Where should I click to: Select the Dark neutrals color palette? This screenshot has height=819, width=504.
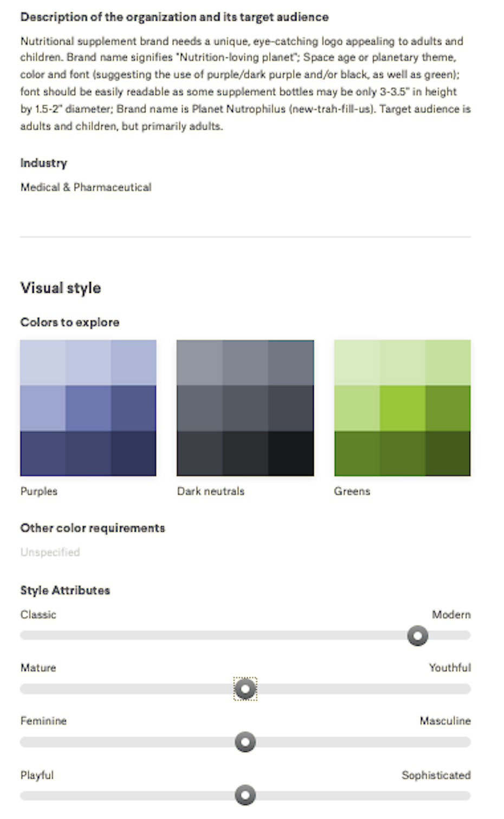pyautogui.click(x=245, y=408)
